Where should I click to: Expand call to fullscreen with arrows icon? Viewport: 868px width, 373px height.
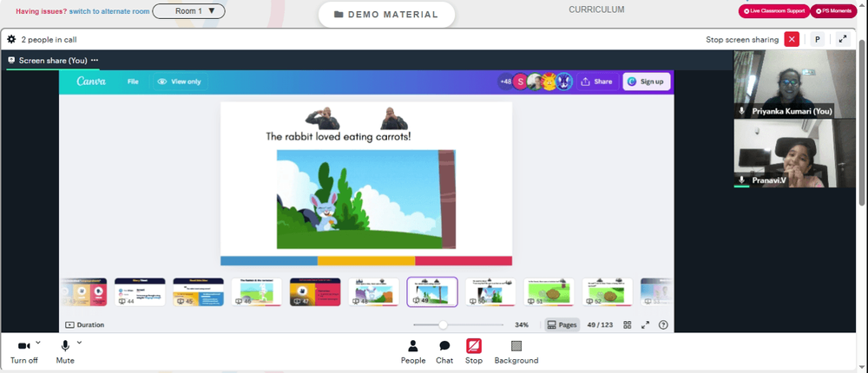tap(843, 39)
